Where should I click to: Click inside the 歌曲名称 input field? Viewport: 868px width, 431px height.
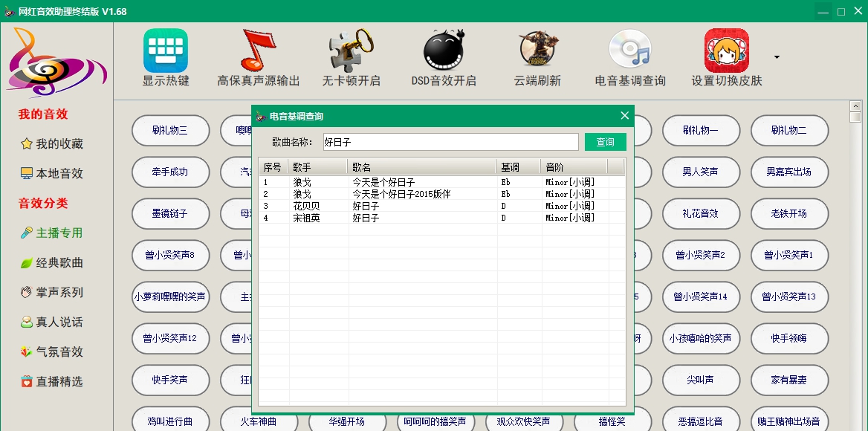pyautogui.click(x=450, y=141)
